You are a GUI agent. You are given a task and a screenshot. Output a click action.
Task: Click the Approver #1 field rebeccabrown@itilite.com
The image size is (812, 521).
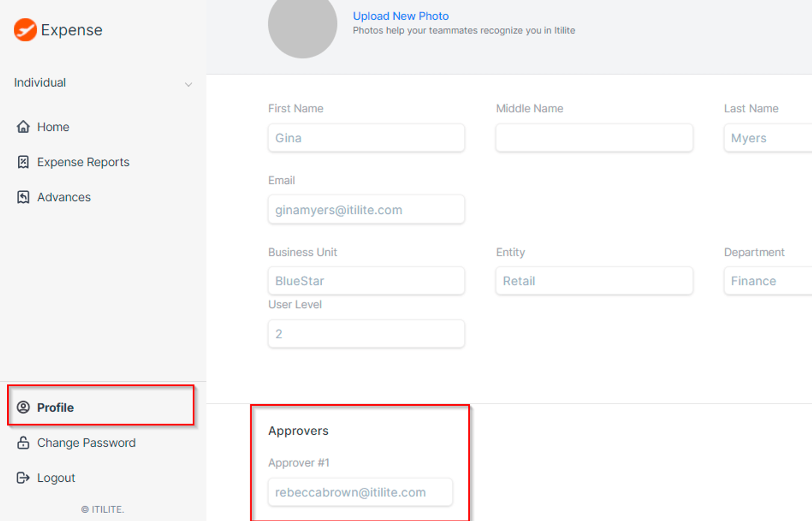(x=360, y=492)
